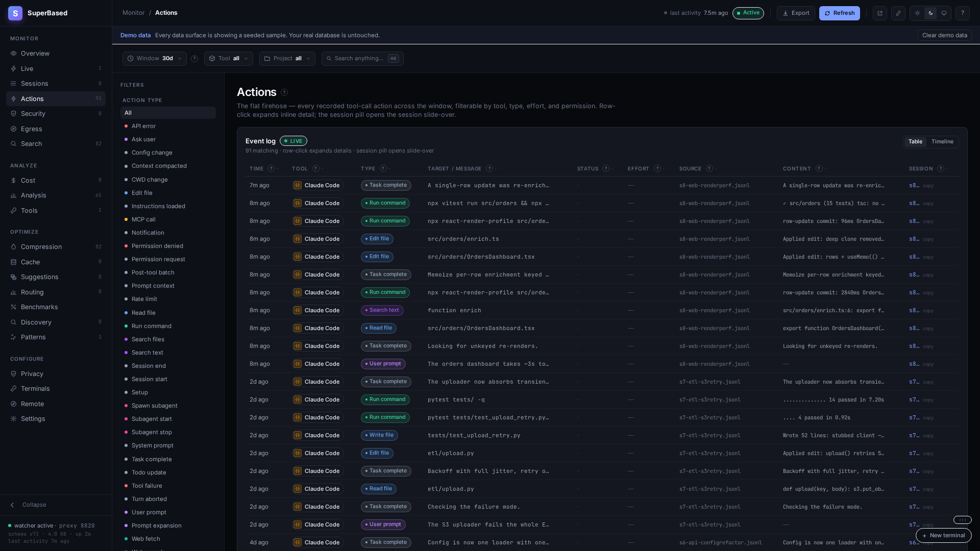Click the Search anything input field
Viewport: 980px width, 551px height.
[362, 59]
